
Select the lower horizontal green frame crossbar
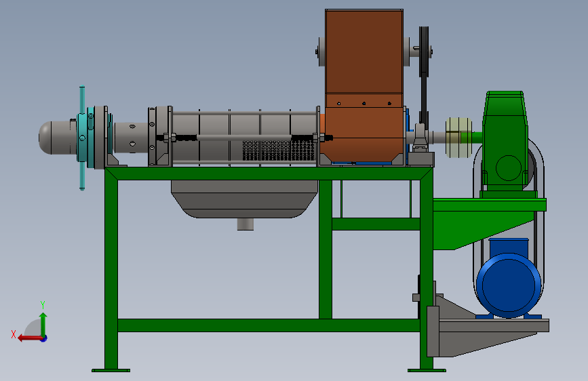[x=269, y=325]
